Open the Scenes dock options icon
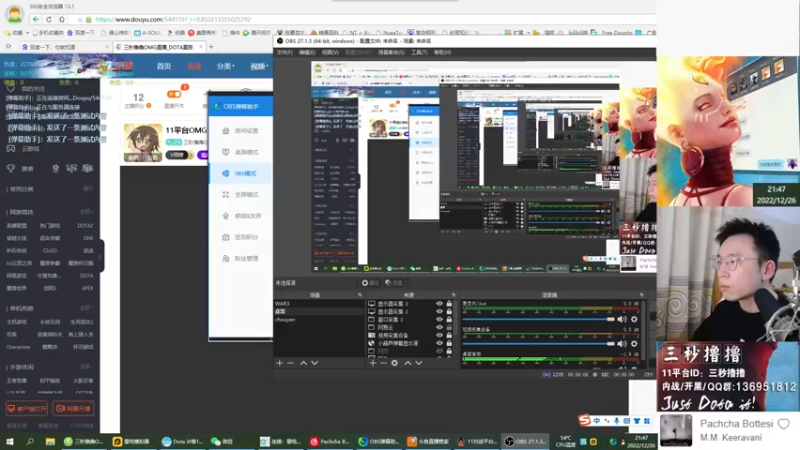Viewport: 800px width, 450px height. pos(360,295)
